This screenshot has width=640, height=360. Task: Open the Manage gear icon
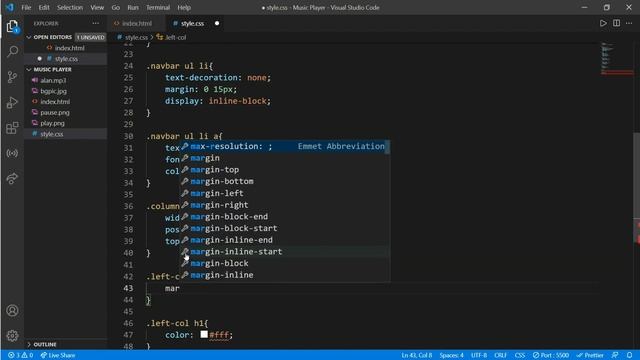[12, 336]
